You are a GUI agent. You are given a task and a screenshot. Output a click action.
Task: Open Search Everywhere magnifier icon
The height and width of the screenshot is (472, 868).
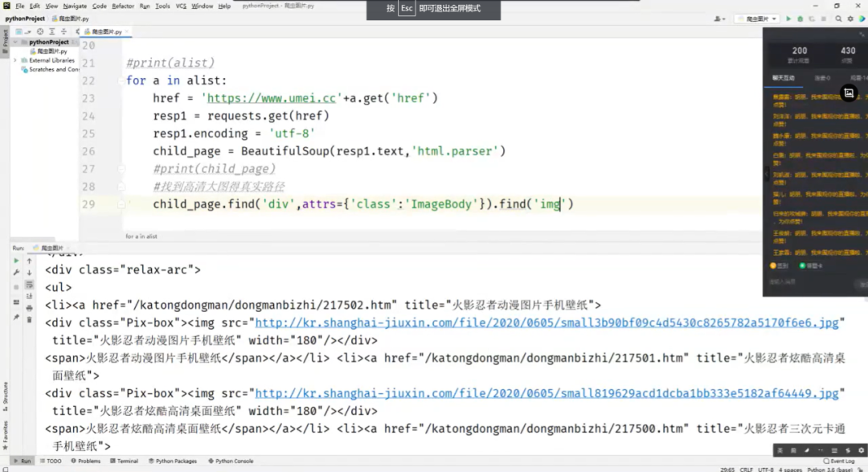coord(838,18)
